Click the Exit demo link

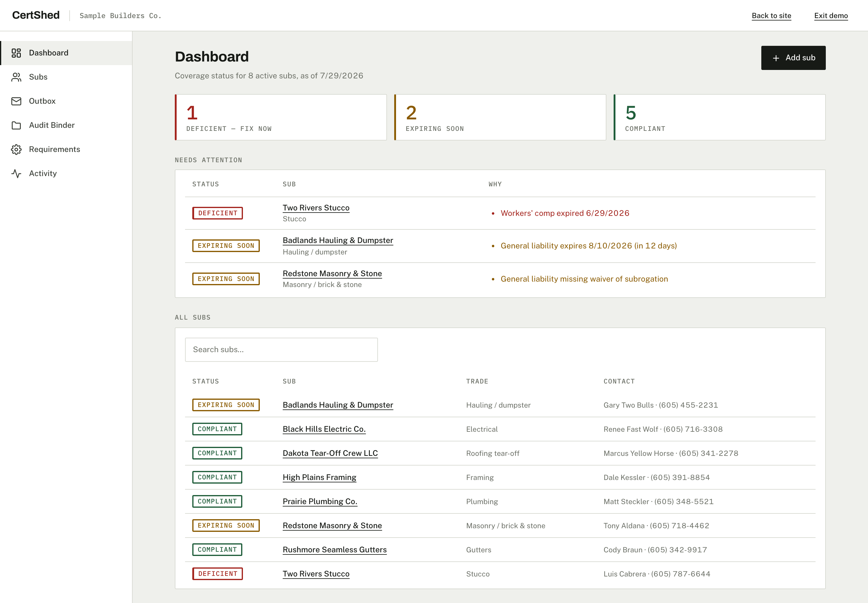[831, 15]
